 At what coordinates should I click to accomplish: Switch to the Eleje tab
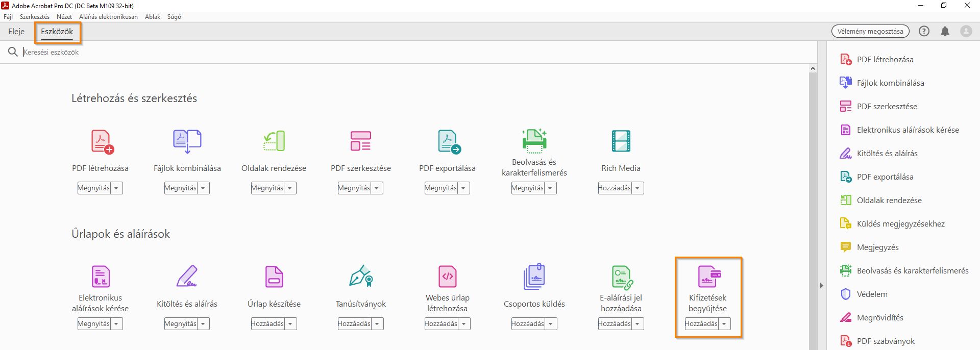(16, 32)
